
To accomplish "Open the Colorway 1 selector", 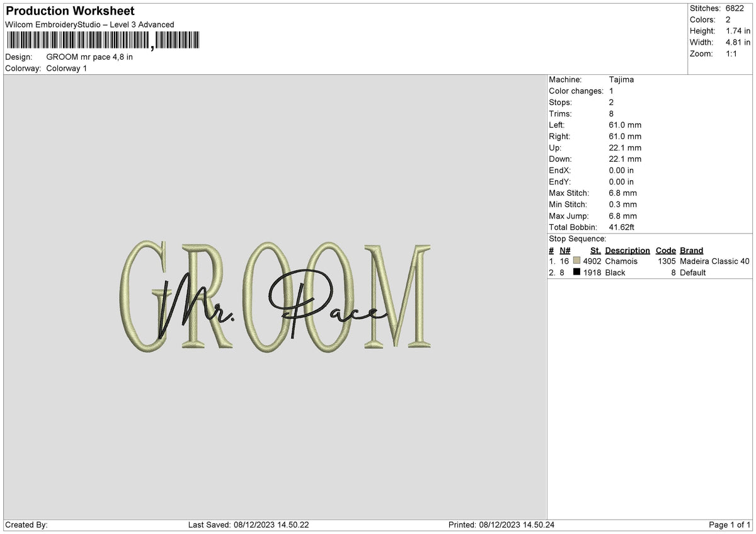I will click(66, 69).
